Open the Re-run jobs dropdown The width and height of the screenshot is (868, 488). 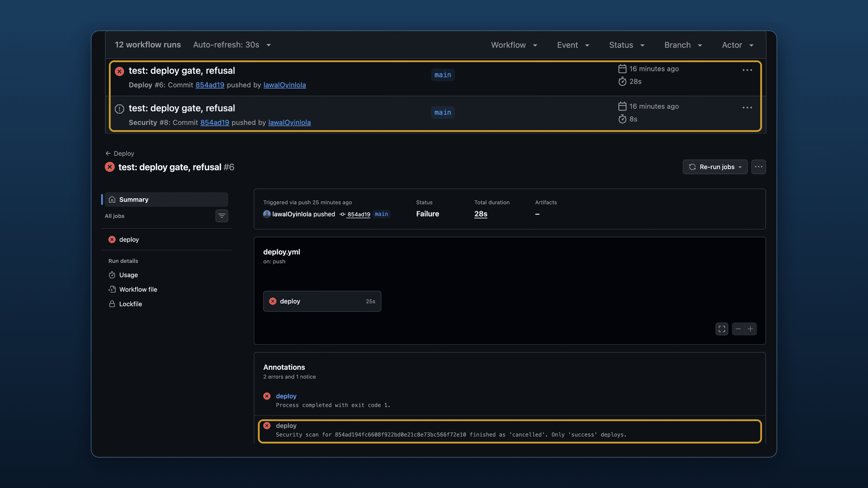[715, 167]
